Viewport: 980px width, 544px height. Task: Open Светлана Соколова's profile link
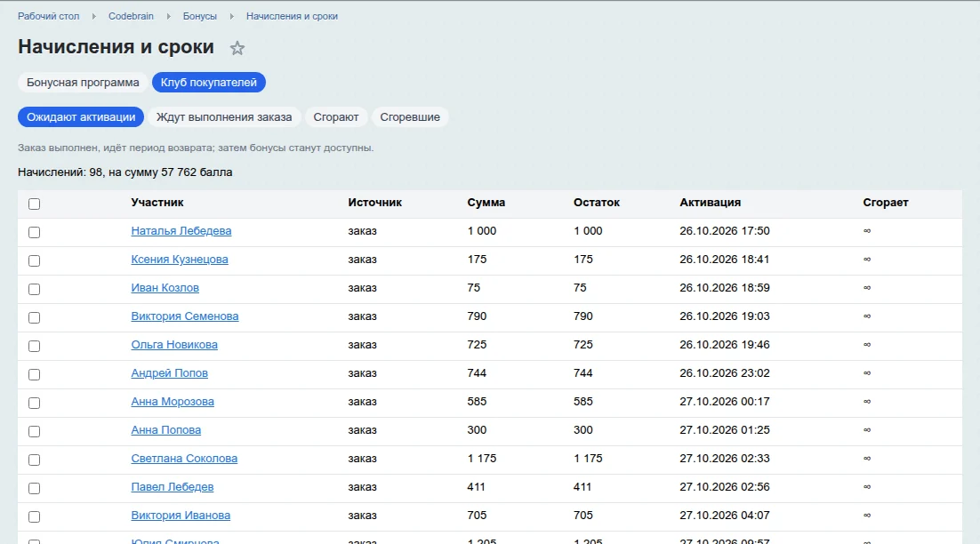pyautogui.click(x=184, y=459)
